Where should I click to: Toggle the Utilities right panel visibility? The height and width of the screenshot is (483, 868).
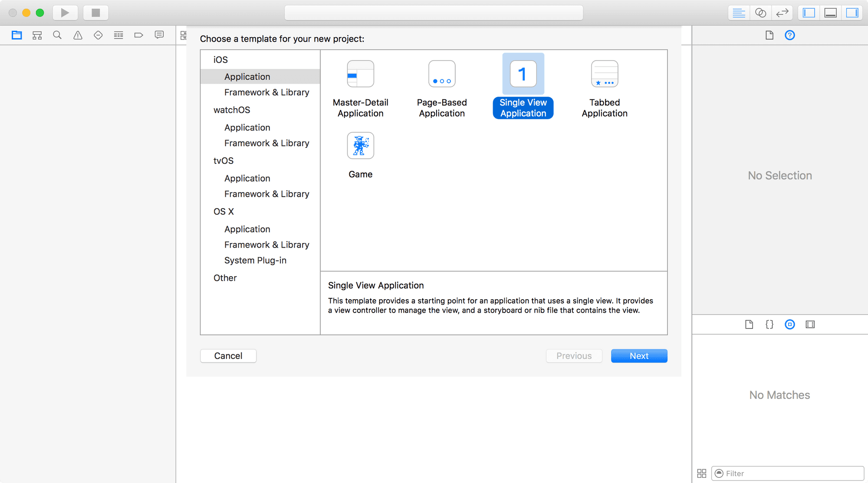pyautogui.click(x=852, y=13)
